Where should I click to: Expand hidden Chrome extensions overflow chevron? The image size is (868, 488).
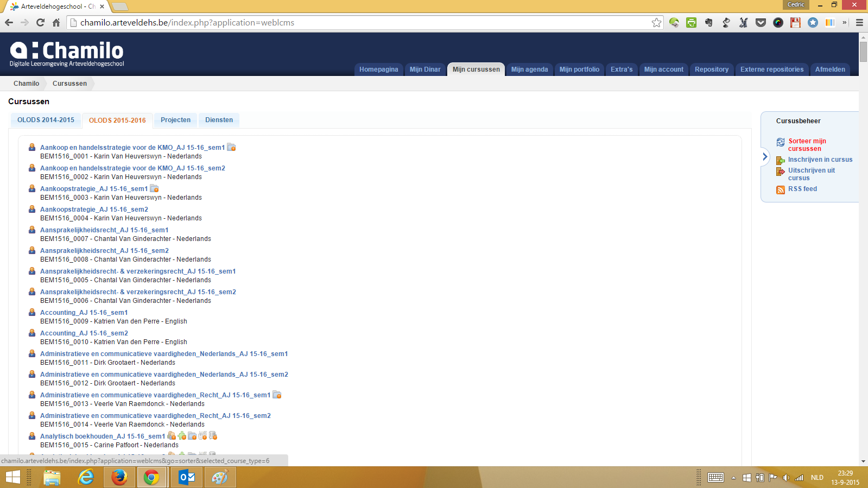click(x=844, y=23)
